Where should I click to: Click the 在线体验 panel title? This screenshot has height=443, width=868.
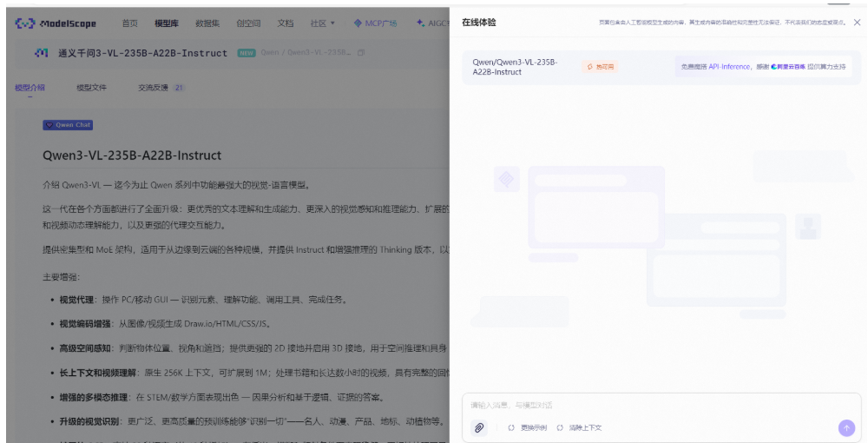pyautogui.click(x=479, y=23)
